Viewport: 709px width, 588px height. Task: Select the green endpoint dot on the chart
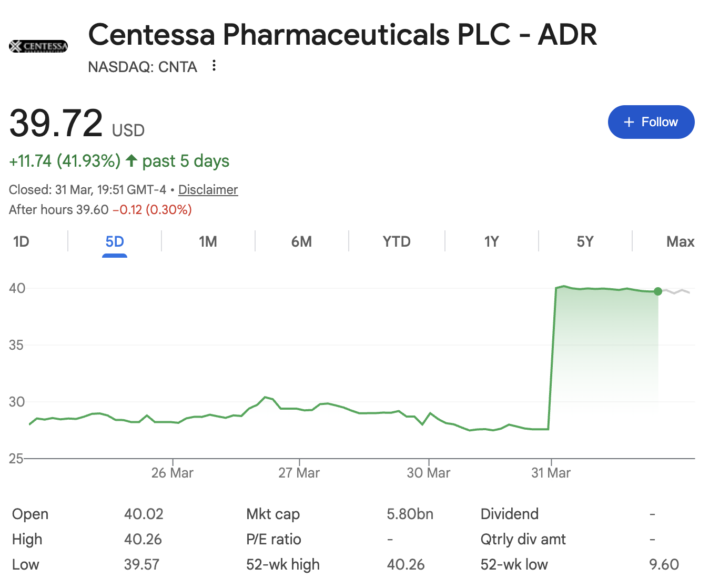coord(658,291)
